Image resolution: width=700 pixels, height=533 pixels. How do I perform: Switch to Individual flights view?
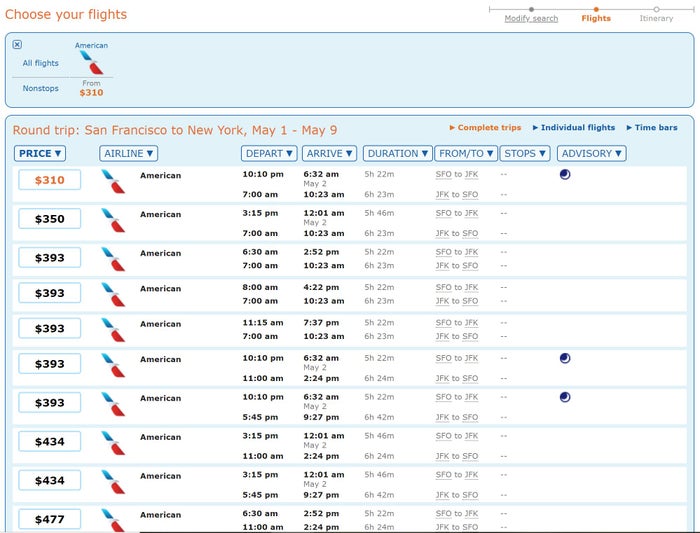point(574,128)
